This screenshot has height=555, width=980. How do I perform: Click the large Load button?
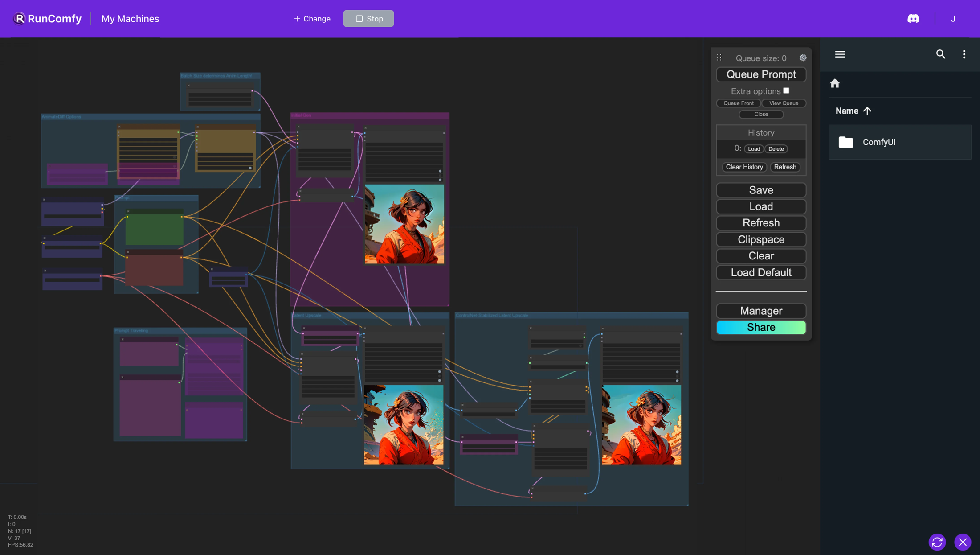pyautogui.click(x=761, y=206)
